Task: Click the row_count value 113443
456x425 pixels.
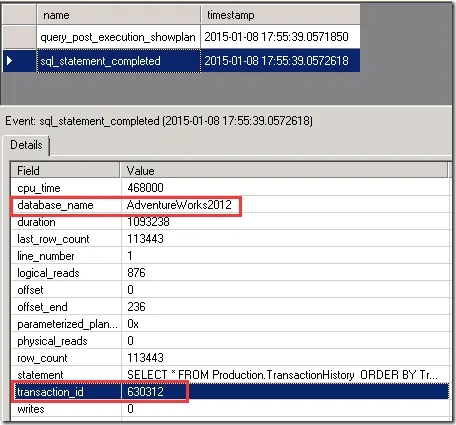Action: pos(145,358)
